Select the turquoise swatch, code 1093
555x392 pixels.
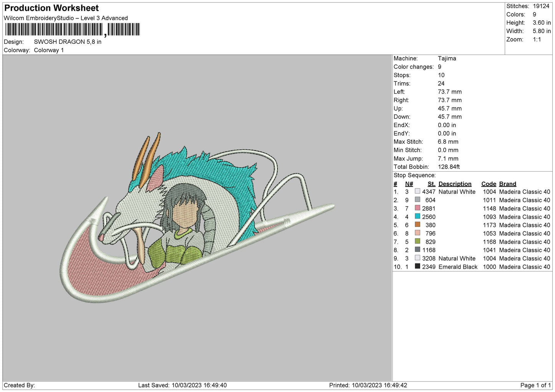417,217
